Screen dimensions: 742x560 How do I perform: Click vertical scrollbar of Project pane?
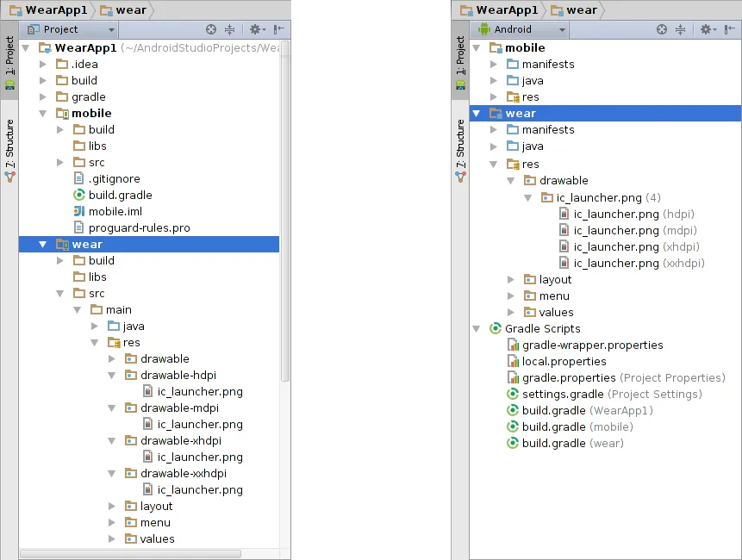pos(285,212)
